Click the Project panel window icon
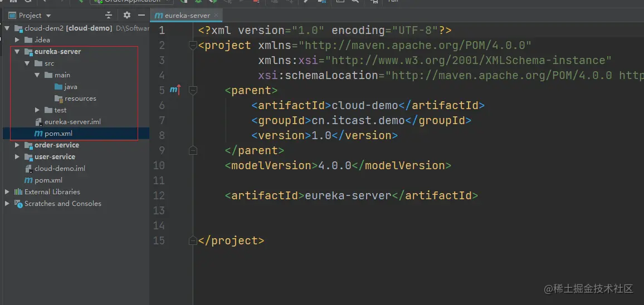Image resolution: width=644 pixels, height=305 pixels. (x=13, y=16)
